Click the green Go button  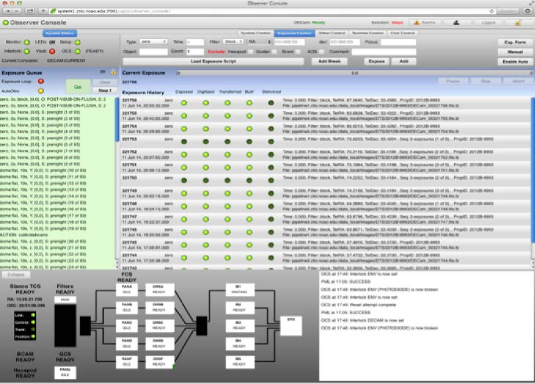(x=78, y=87)
